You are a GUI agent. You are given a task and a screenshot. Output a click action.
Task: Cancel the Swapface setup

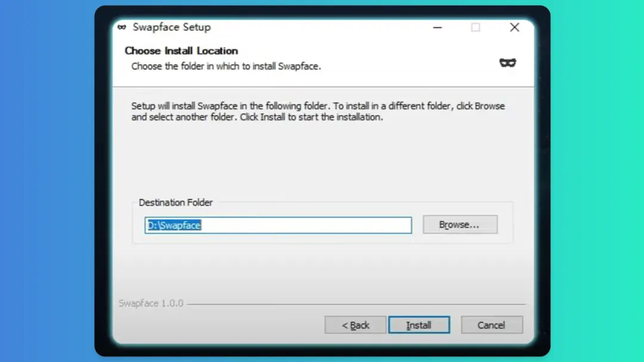coord(491,325)
